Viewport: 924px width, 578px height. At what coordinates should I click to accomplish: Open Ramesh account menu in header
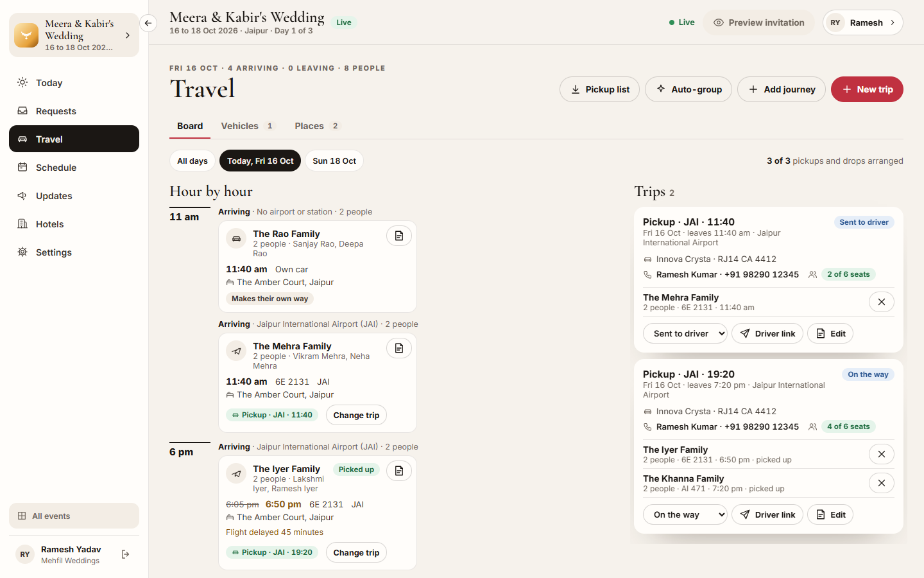click(863, 22)
